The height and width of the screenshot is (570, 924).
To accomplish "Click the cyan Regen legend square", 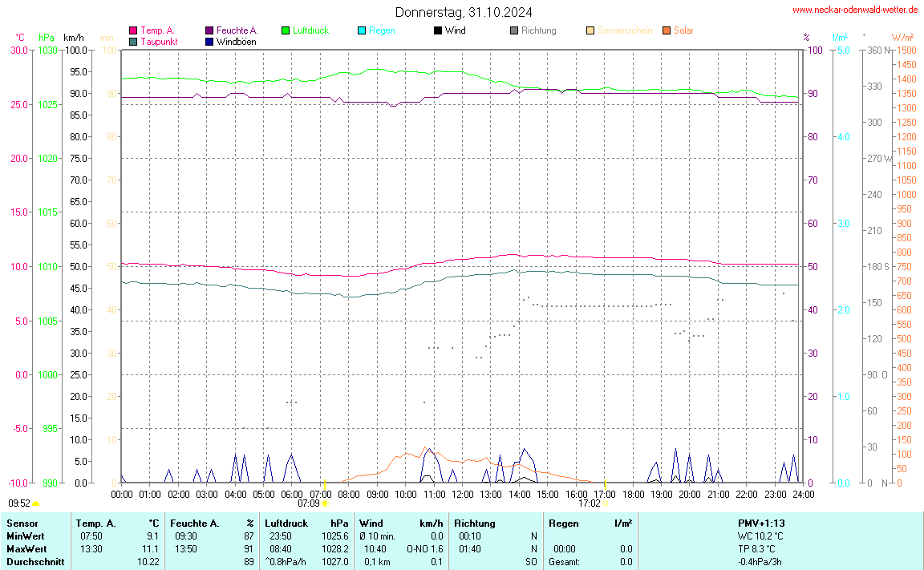I will pyautogui.click(x=362, y=30).
